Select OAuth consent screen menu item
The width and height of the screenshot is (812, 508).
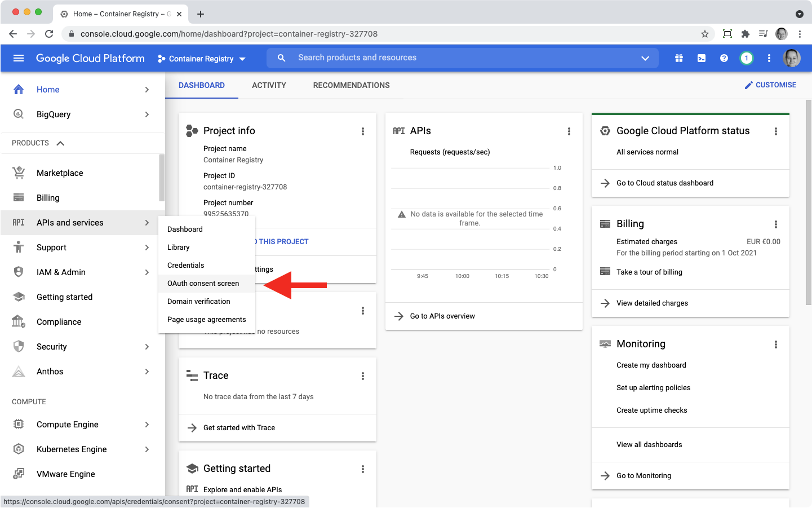pyautogui.click(x=207, y=283)
